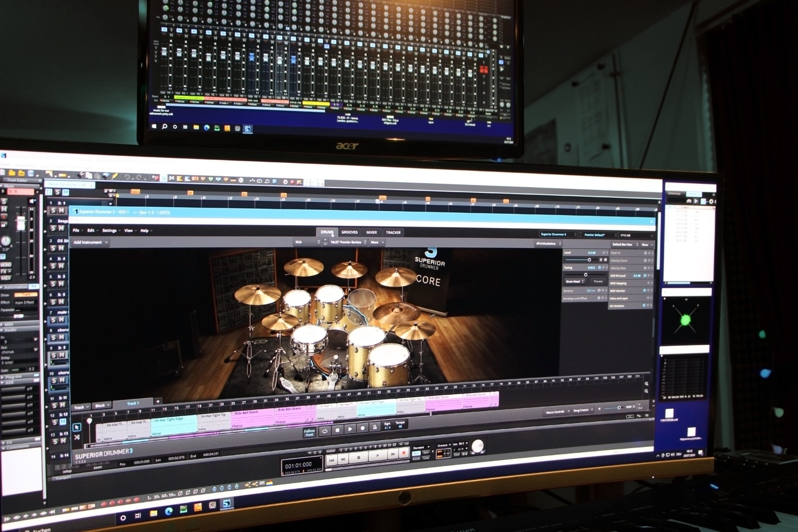Click Windows Start button on upper Acer monitor
The height and width of the screenshot is (532, 798).
click(x=154, y=126)
